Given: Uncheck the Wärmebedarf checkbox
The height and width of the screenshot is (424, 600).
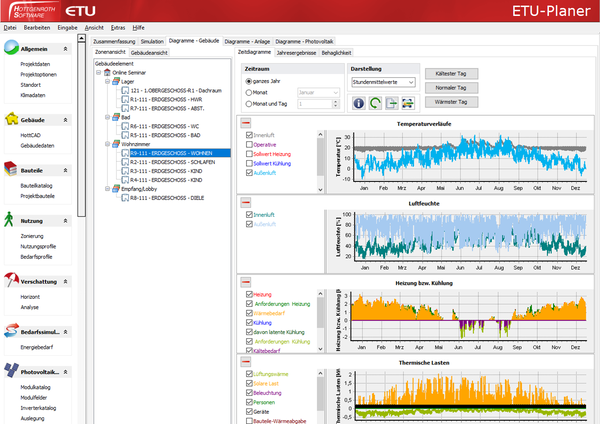Looking at the screenshot, I should [x=249, y=313].
